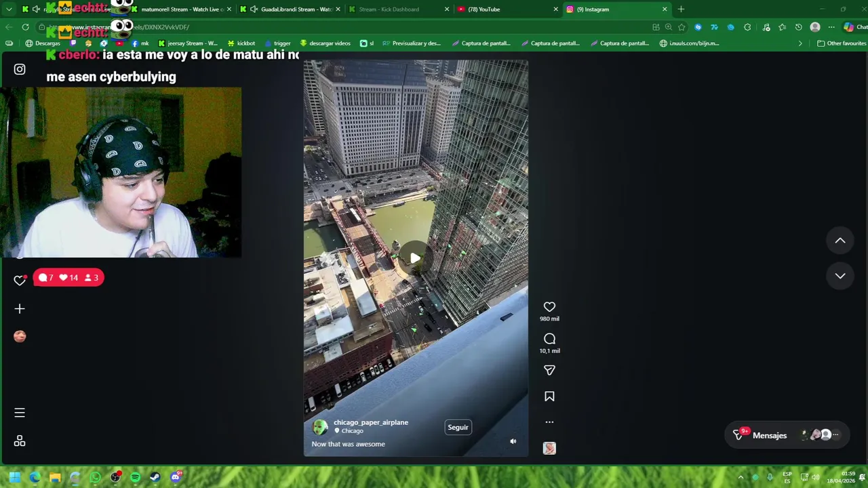
Task: Like the reel with the heart icon
Action: 549,307
